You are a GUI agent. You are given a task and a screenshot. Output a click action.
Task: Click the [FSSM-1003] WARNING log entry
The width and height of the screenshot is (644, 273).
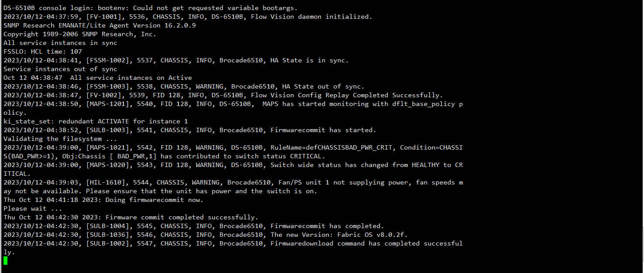(184, 86)
